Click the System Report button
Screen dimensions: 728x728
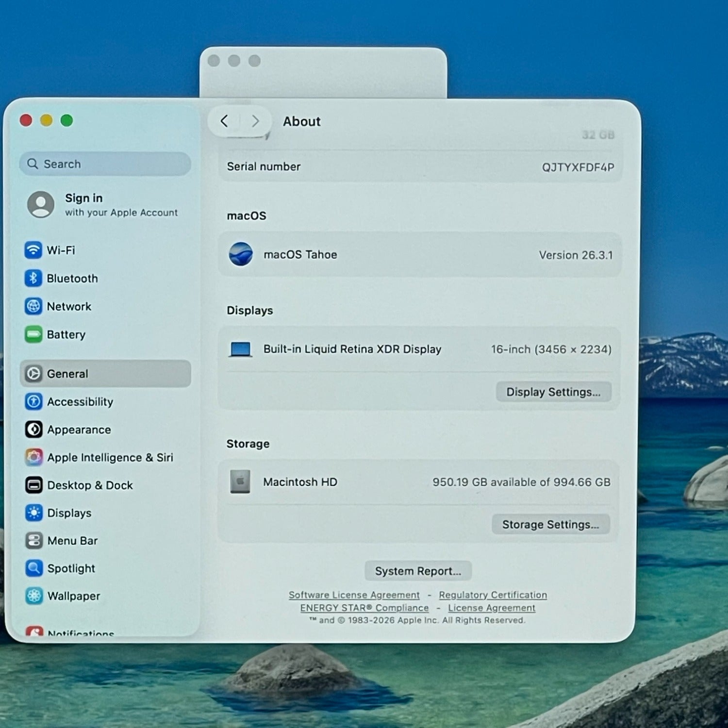[418, 571]
